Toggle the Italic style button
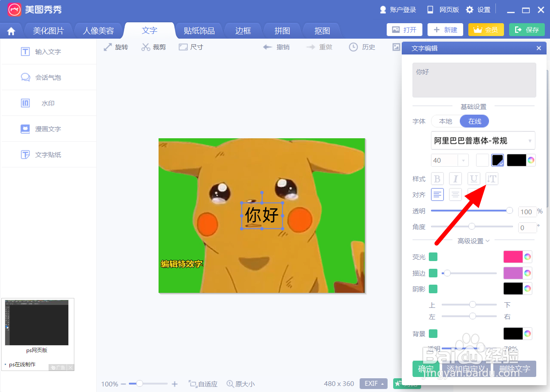 click(x=455, y=179)
